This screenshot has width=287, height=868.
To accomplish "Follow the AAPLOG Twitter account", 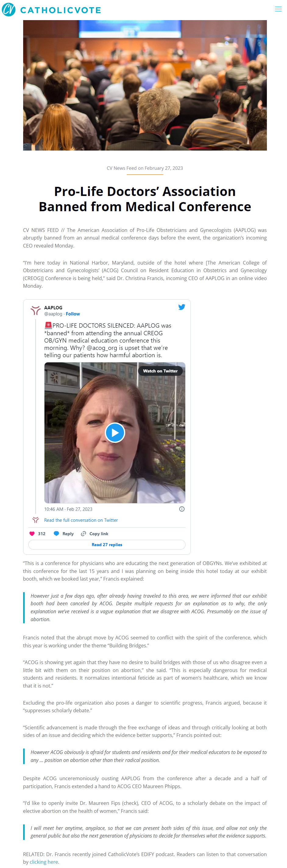I will (x=73, y=314).
